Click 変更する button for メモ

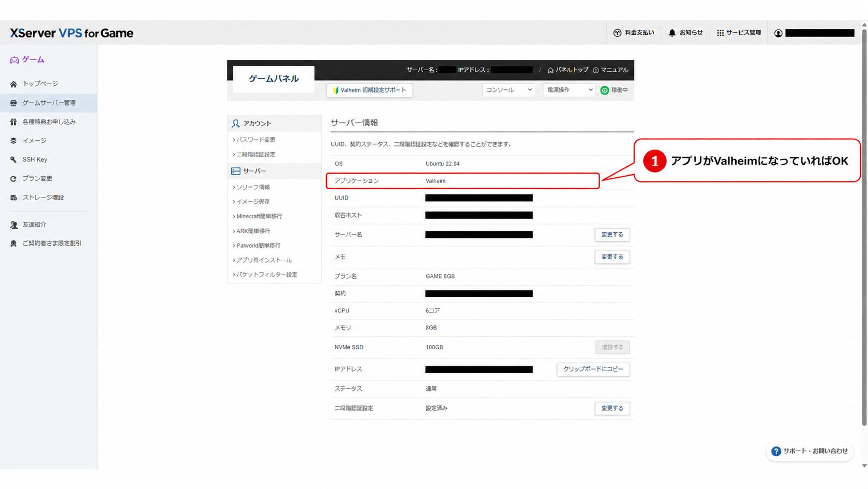coord(613,257)
